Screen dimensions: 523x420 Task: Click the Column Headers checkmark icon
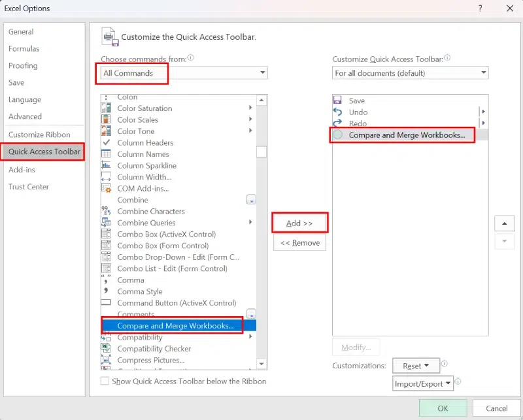106,142
